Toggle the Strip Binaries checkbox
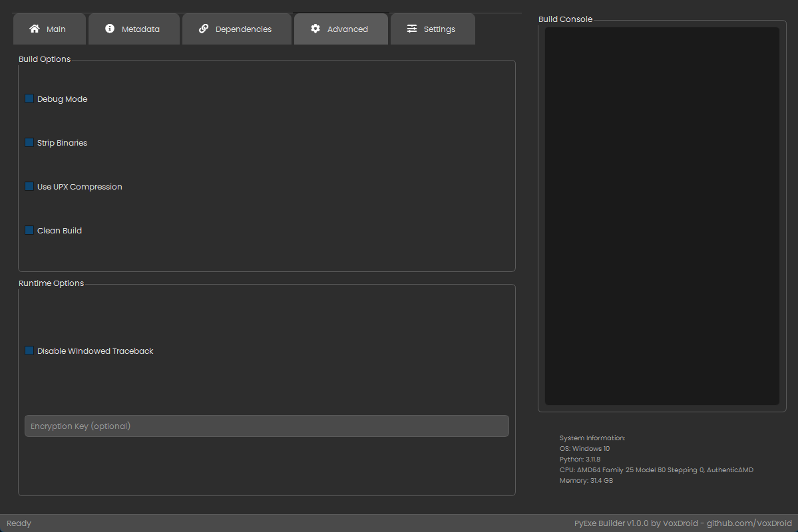This screenshot has height=532, width=798. 29,142
